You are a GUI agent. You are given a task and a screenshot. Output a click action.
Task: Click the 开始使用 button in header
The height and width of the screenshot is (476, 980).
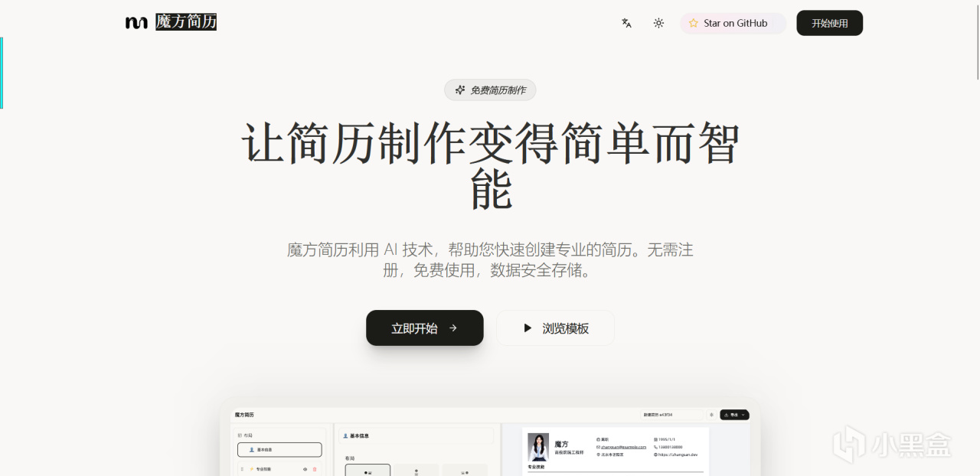pyautogui.click(x=829, y=23)
